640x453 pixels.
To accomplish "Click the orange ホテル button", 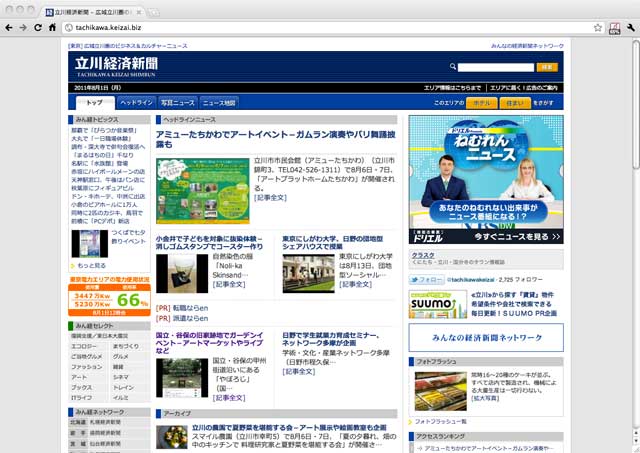I will (482, 103).
